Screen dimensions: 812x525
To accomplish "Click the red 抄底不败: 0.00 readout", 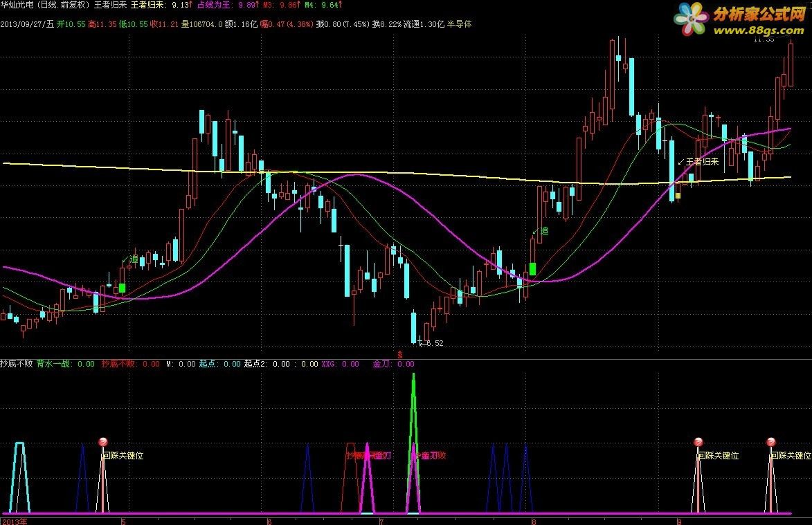I will pyautogui.click(x=131, y=364).
